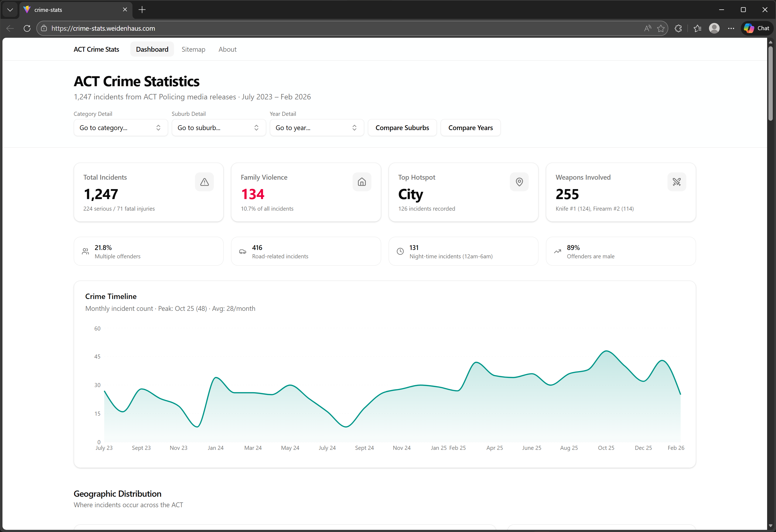This screenshot has width=776, height=532.
Task: Refresh the page with reload icon
Action: (x=27, y=28)
